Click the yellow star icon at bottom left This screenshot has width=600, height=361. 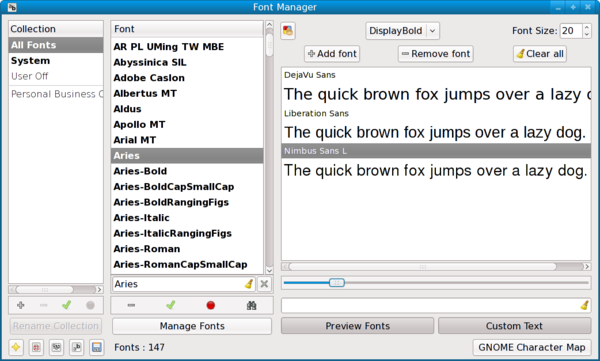tap(16, 347)
